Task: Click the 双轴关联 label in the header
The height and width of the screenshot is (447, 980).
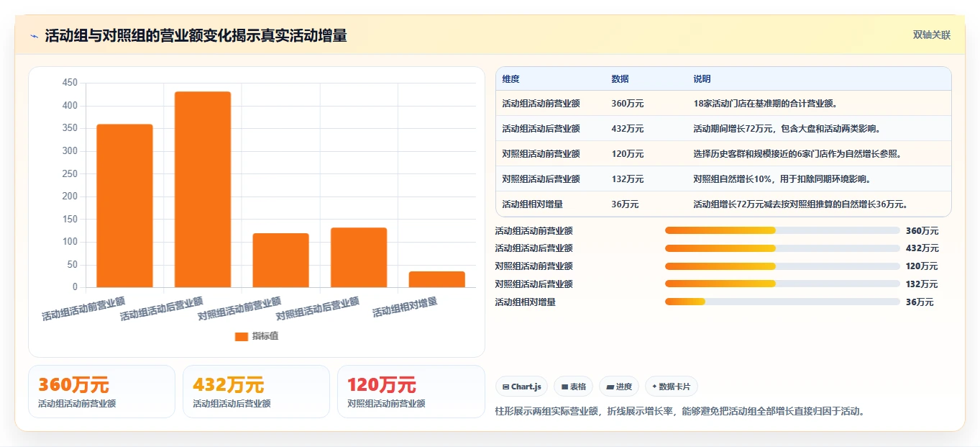Action: pyautogui.click(x=932, y=35)
